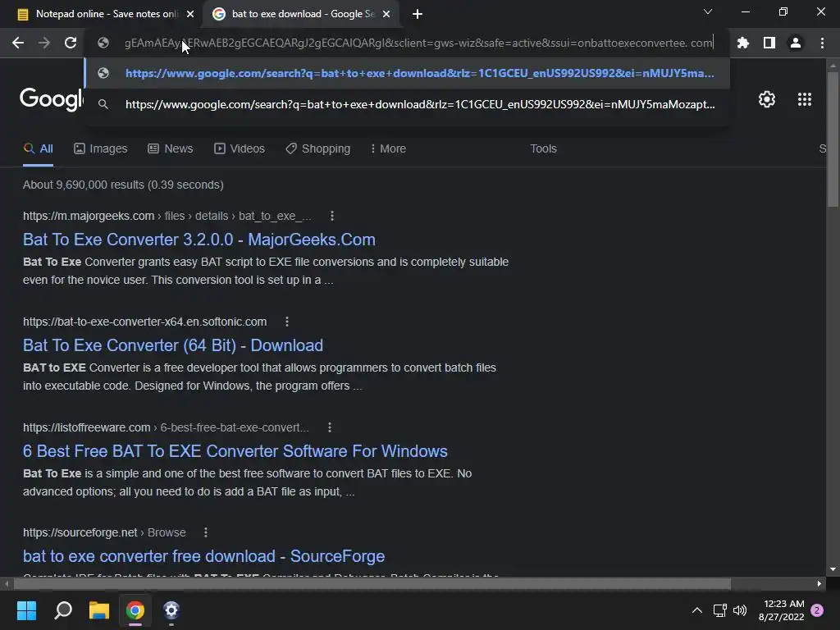Close the Notepad online tab

click(190, 14)
